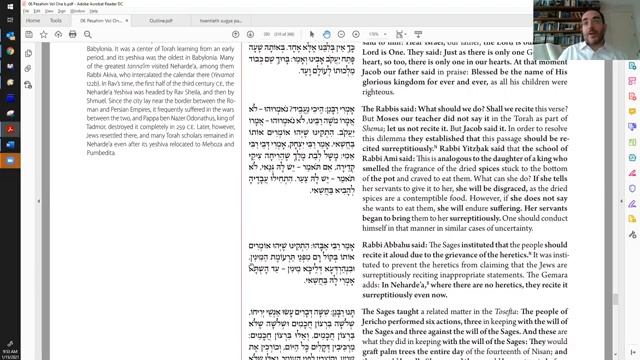Screen dimensions: 640x360
Task: Star this file as a favorite
Action: (x=44, y=35)
